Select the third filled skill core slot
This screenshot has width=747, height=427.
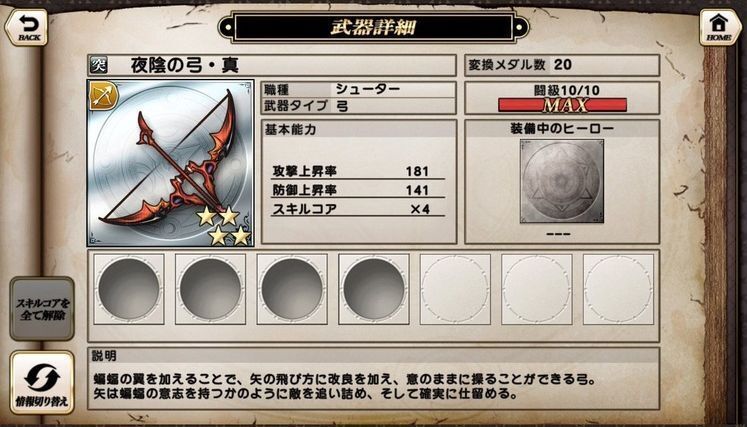pyautogui.click(x=292, y=289)
